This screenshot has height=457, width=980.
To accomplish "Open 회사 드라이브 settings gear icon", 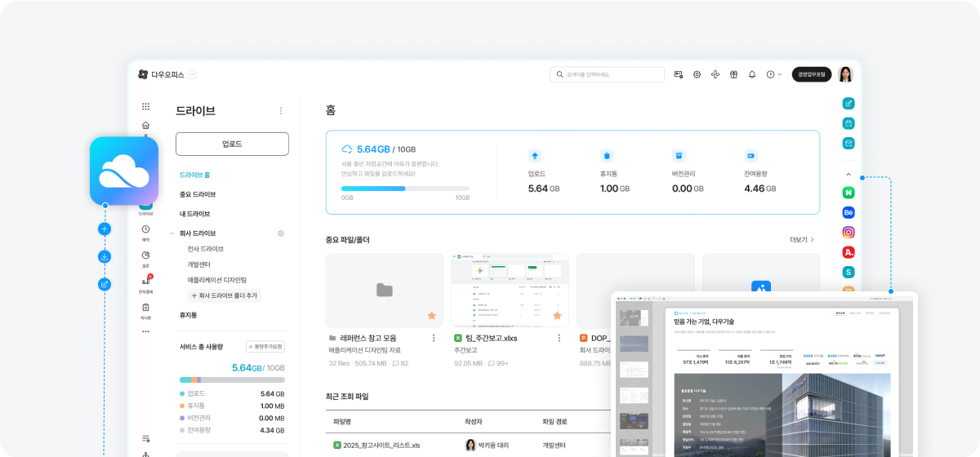I will tap(281, 233).
